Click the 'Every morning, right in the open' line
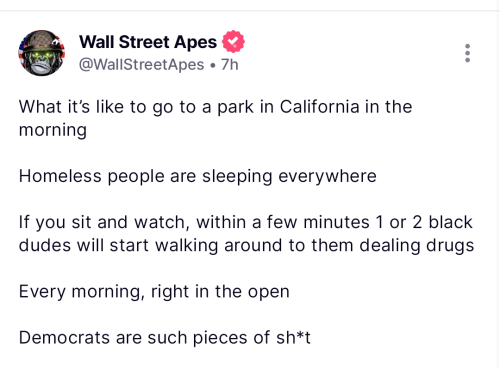The width and height of the screenshot is (500, 368). (154, 292)
